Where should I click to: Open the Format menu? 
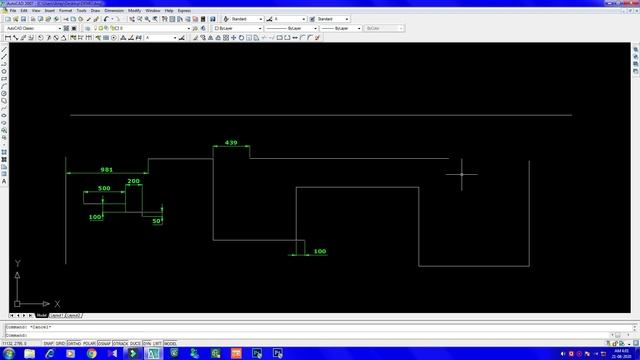(65, 11)
